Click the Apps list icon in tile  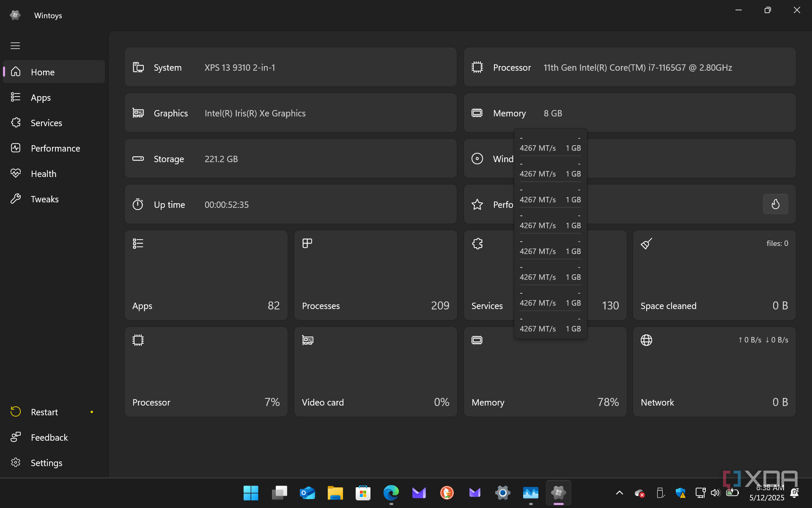tap(138, 243)
